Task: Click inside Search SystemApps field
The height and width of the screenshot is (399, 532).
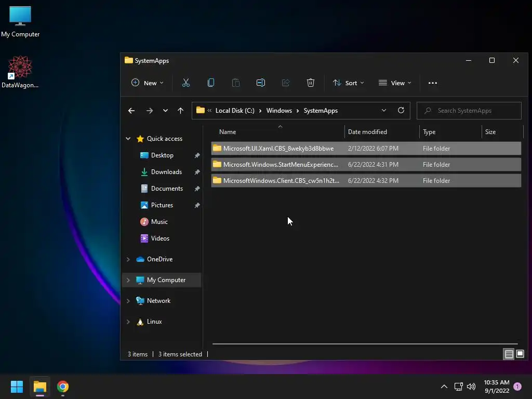Action: coord(469,111)
